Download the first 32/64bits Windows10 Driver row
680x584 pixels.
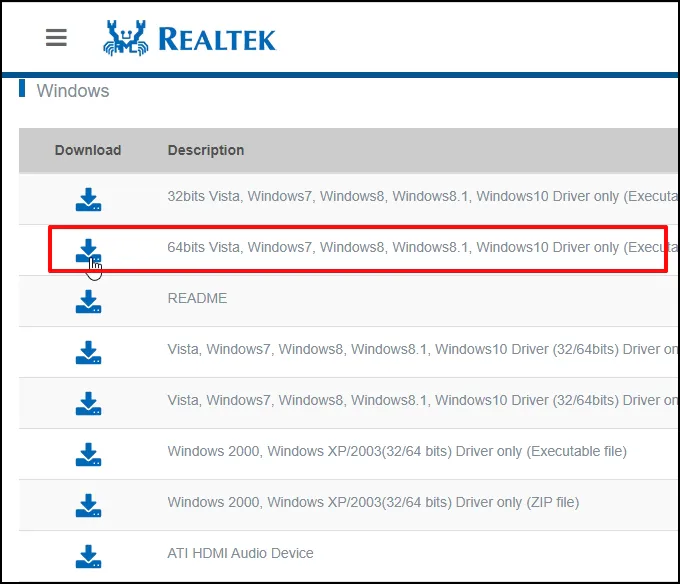(x=88, y=352)
